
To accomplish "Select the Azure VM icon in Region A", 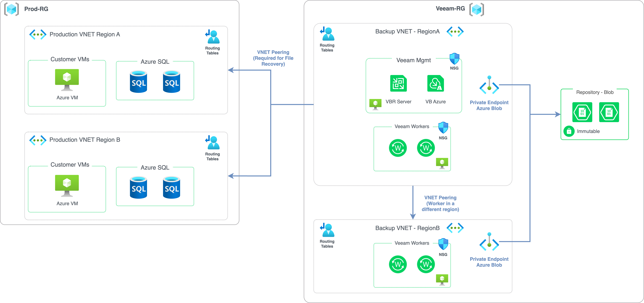I will pyautogui.click(x=67, y=80).
